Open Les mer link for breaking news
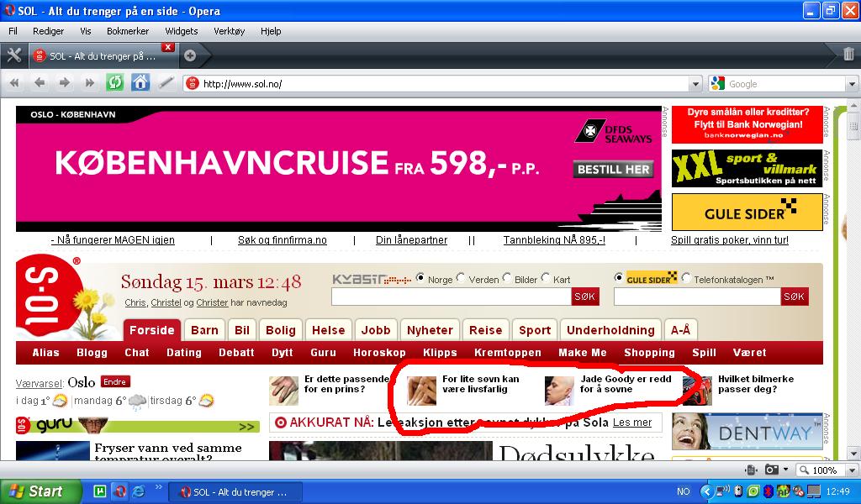Image resolution: width=861 pixels, height=504 pixels. coord(632,423)
